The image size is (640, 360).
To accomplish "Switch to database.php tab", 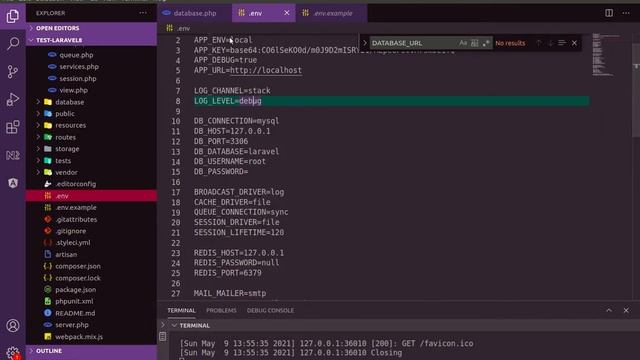I will coord(195,13).
